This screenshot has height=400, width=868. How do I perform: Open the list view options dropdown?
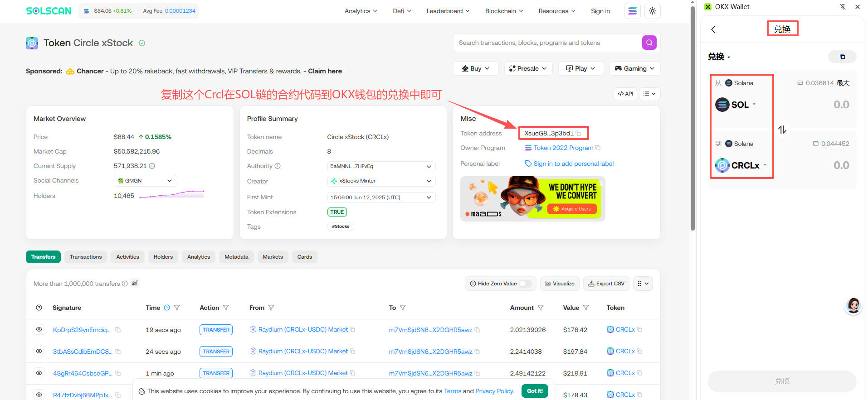pos(649,94)
